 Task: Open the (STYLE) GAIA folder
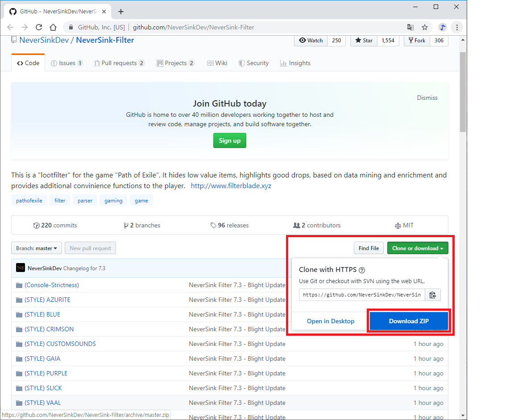tap(43, 359)
